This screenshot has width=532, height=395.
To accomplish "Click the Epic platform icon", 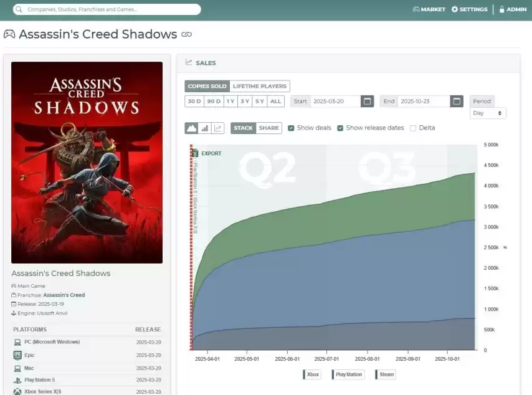I will pos(17,355).
